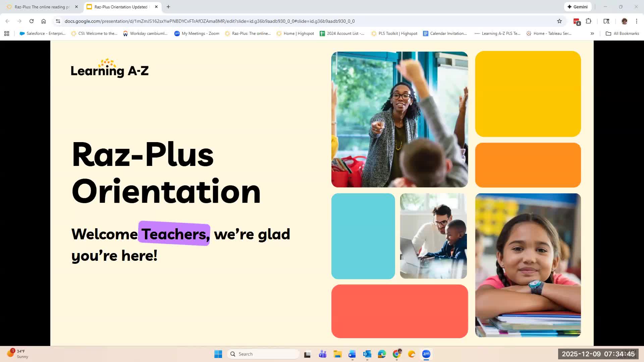Open the Windows Start menu

pos(218,354)
